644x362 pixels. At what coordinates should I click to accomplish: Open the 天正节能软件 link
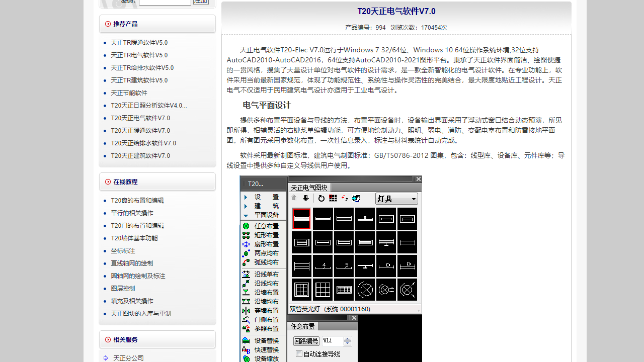pos(129,93)
